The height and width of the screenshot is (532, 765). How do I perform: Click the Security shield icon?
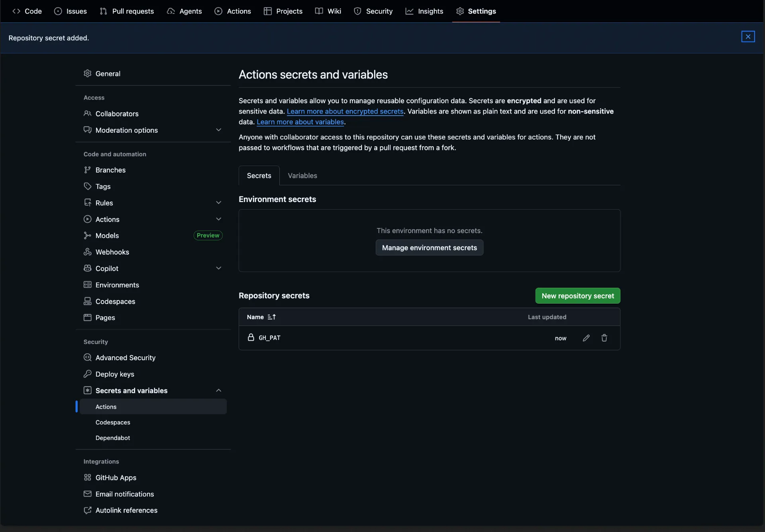pos(358,11)
